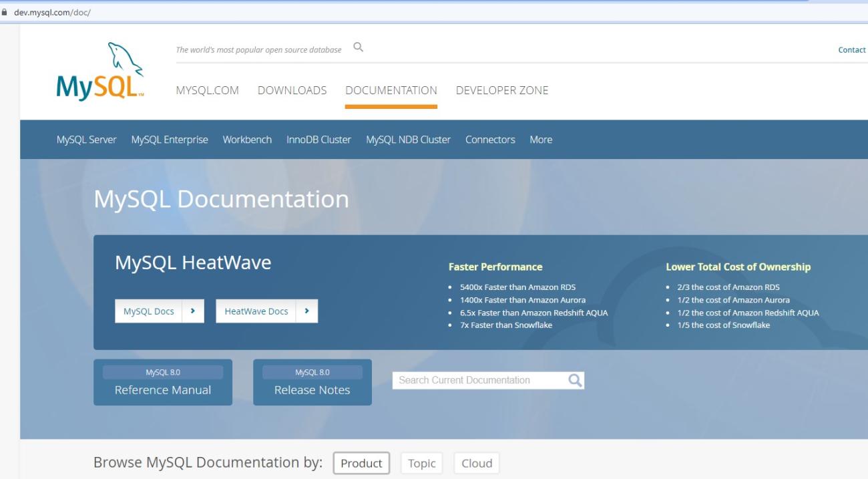Open MySQL Server documentation menu
Screen dimensions: 868x479
pyautogui.click(x=86, y=140)
